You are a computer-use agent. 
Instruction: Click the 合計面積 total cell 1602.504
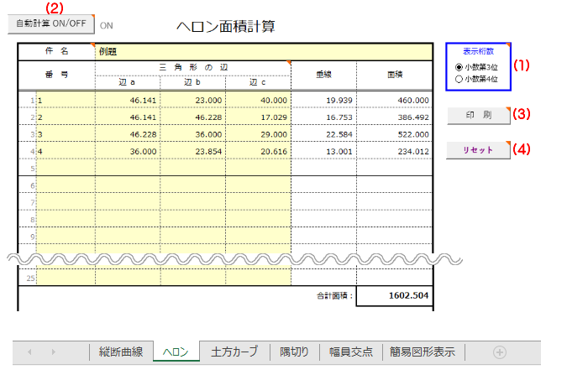[x=395, y=296]
